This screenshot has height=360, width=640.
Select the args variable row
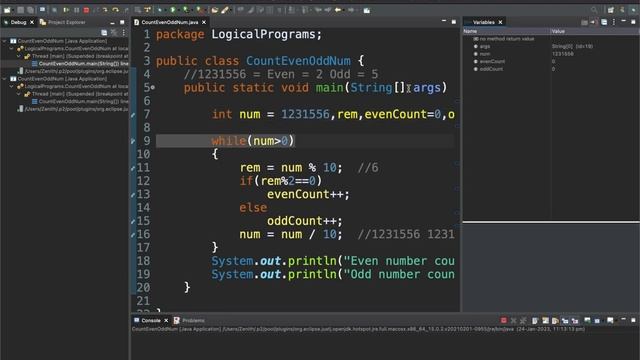click(x=551, y=46)
